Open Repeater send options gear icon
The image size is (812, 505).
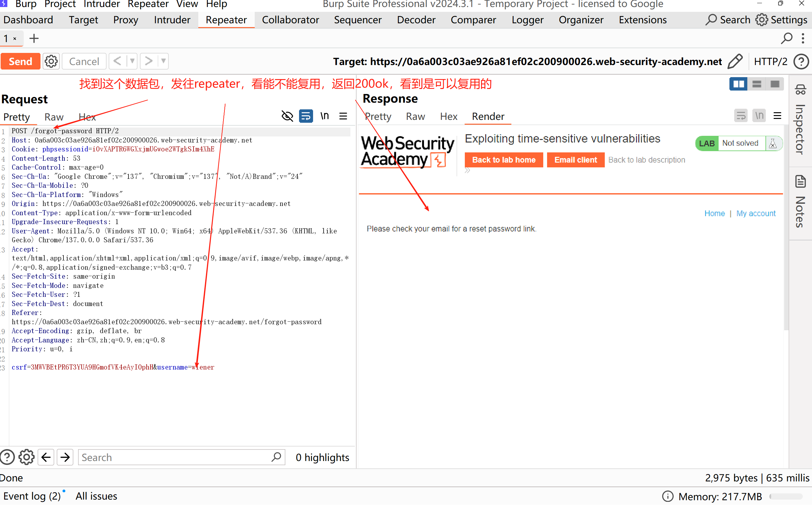click(51, 62)
